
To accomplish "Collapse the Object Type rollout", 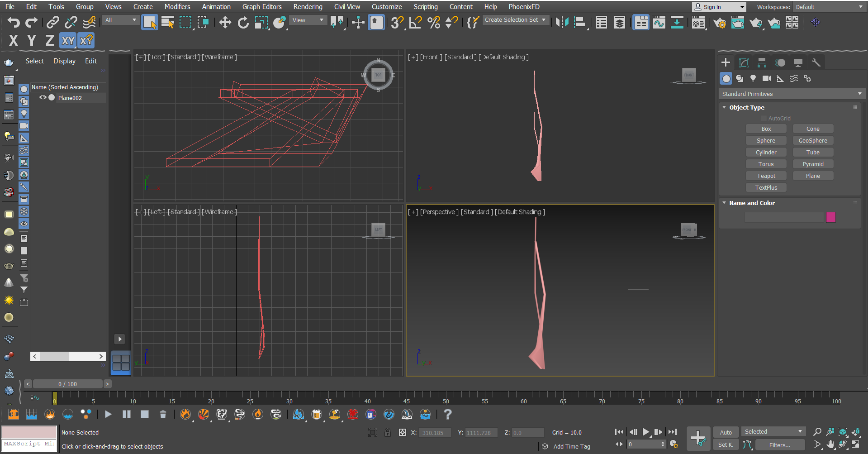I will click(747, 107).
